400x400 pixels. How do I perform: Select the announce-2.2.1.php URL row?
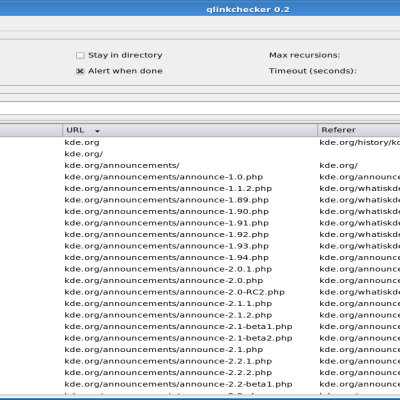tap(168, 361)
